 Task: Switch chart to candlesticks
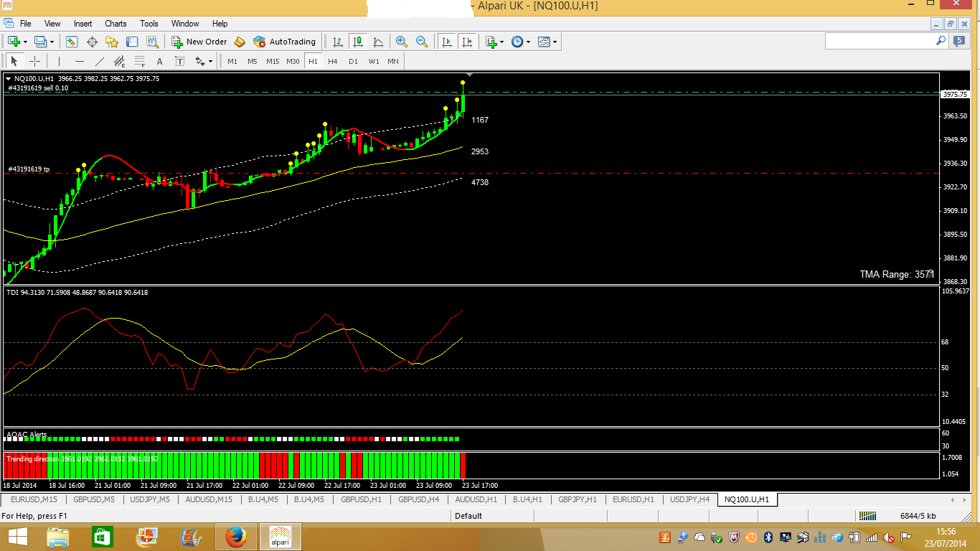(x=357, y=42)
